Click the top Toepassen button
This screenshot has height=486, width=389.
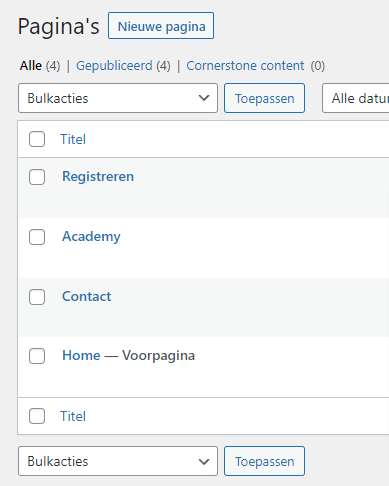(264, 98)
